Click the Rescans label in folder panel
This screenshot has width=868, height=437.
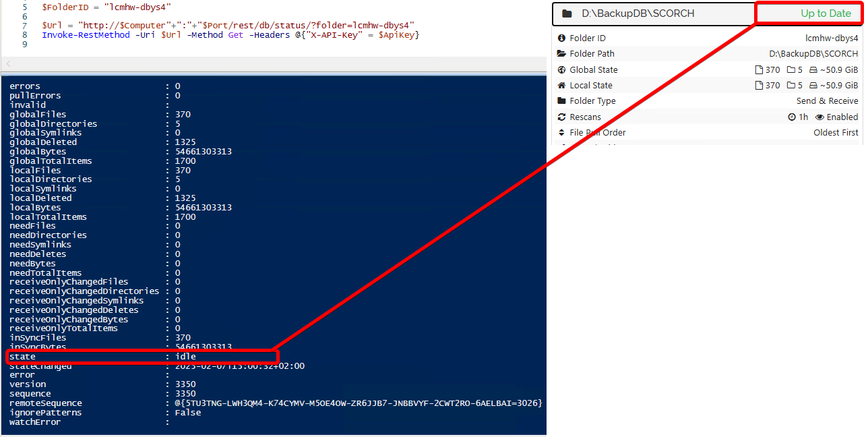pyautogui.click(x=585, y=117)
